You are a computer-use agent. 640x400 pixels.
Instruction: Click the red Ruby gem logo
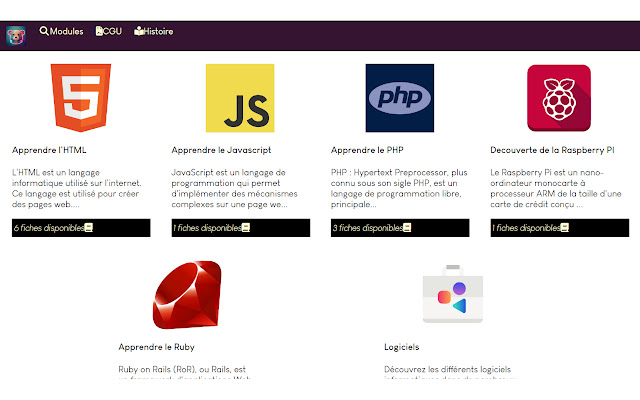click(x=187, y=295)
